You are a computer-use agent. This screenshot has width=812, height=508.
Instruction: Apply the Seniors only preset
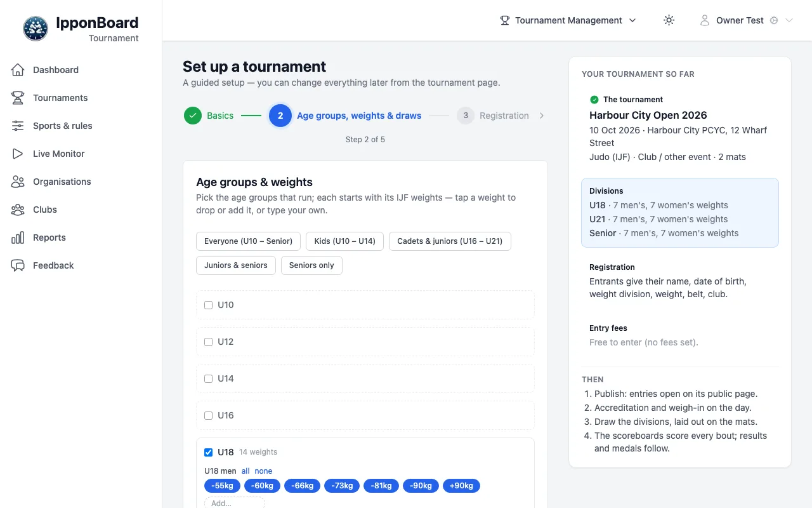click(x=311, y=265)
